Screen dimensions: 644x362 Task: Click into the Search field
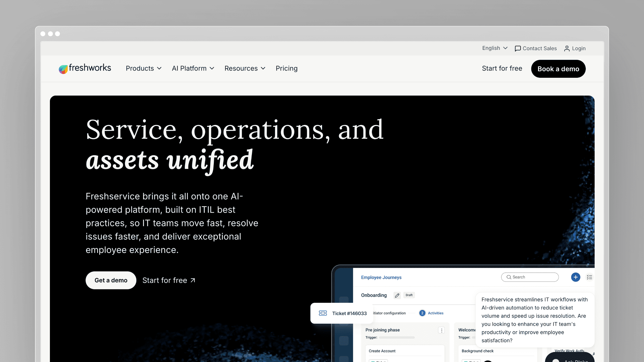point(530,277)
